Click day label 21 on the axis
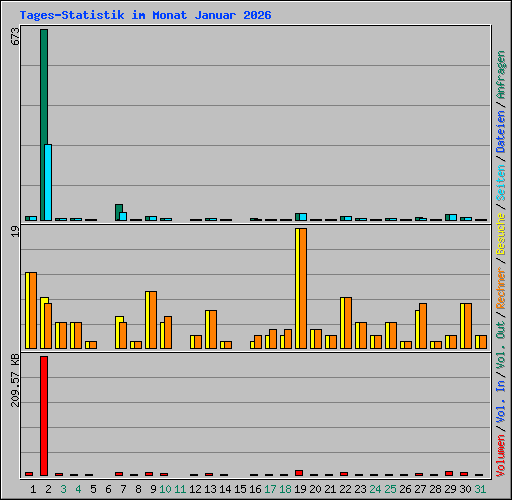 330,489
